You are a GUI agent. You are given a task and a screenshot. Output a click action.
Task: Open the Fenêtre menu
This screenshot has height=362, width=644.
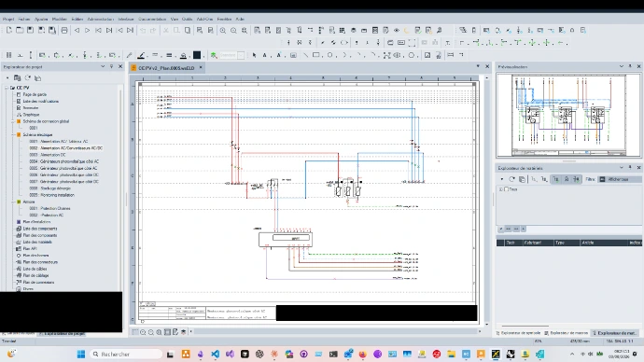pos(224,19)
